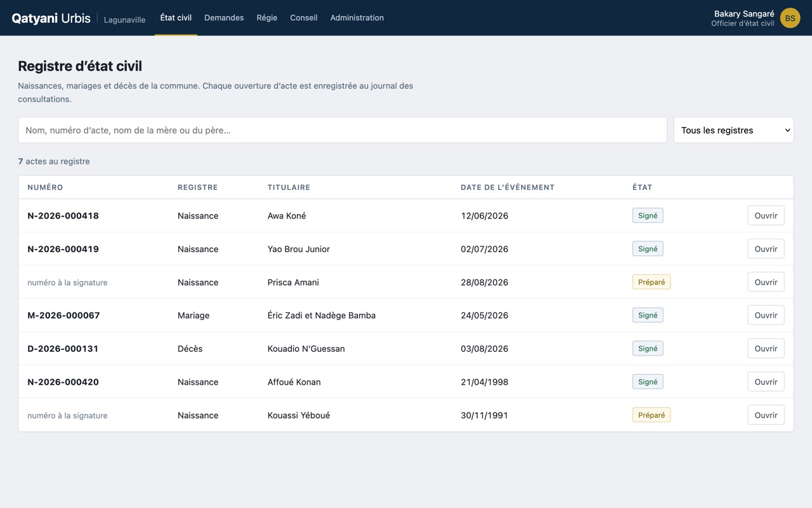Switch to the État civil tab
The height and width of the screenshot is (508, 812).
(x=176, y=18)
